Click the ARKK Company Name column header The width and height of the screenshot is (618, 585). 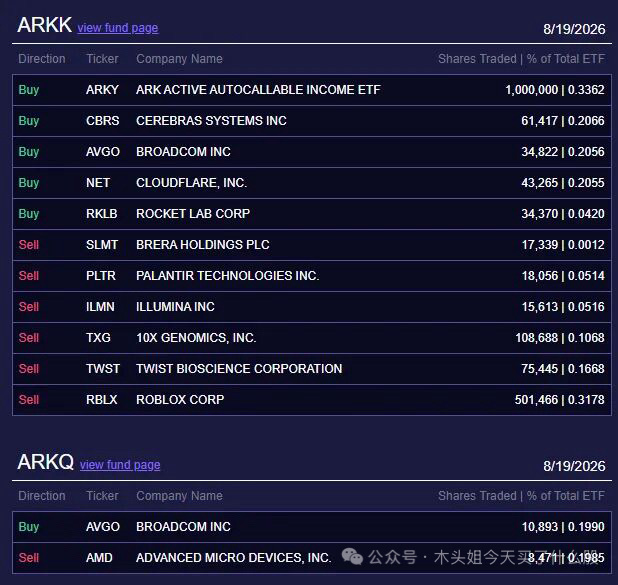tap(179, 59)
